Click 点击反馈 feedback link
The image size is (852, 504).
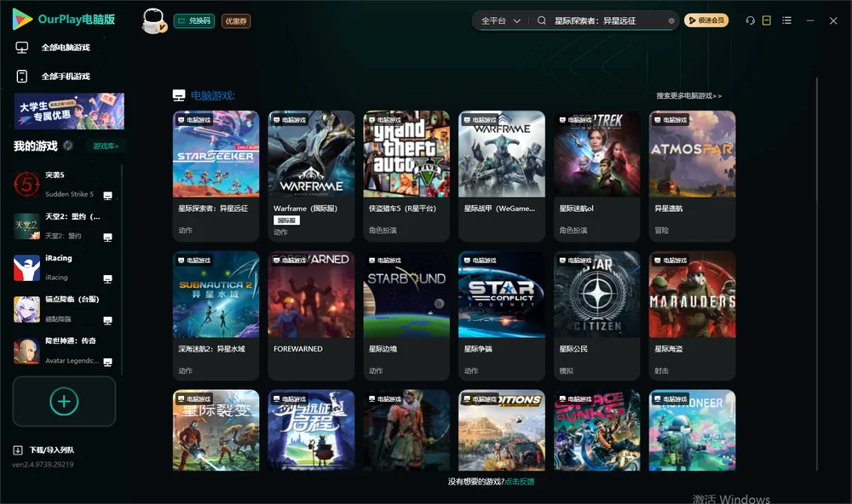coord(520,481)
